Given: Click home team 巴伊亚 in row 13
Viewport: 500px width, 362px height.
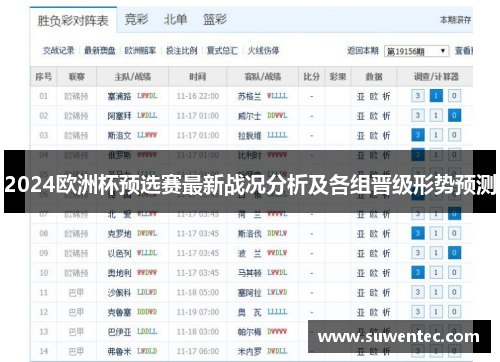Looking at the screenshot, I should [119, 332].
